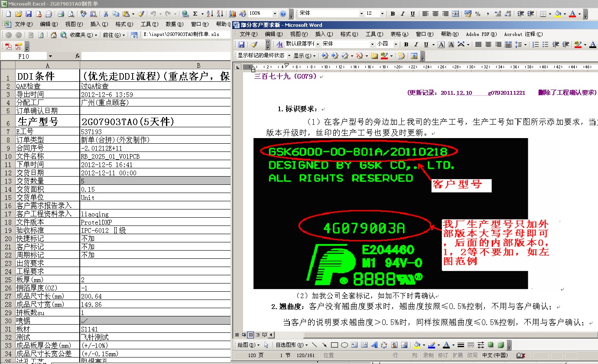Toggle center alignment in Word toolbar
This screenshot has height=364, width=598.
(488, 44)
